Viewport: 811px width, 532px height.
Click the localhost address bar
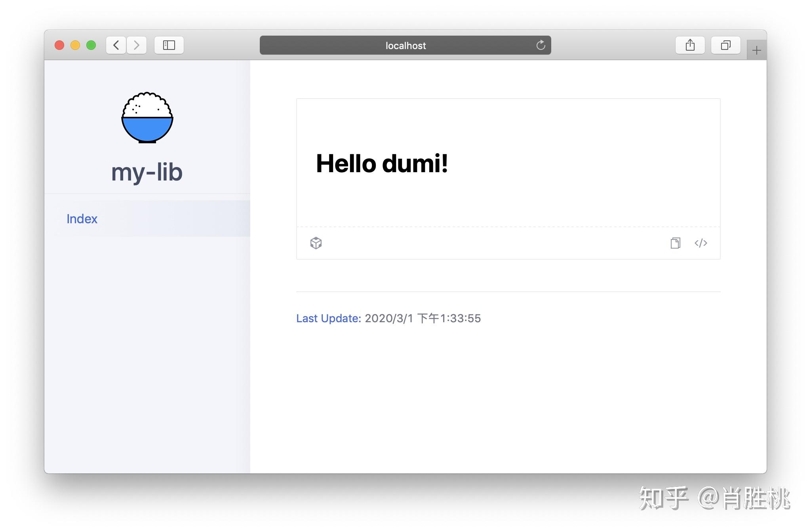[405, 46]
